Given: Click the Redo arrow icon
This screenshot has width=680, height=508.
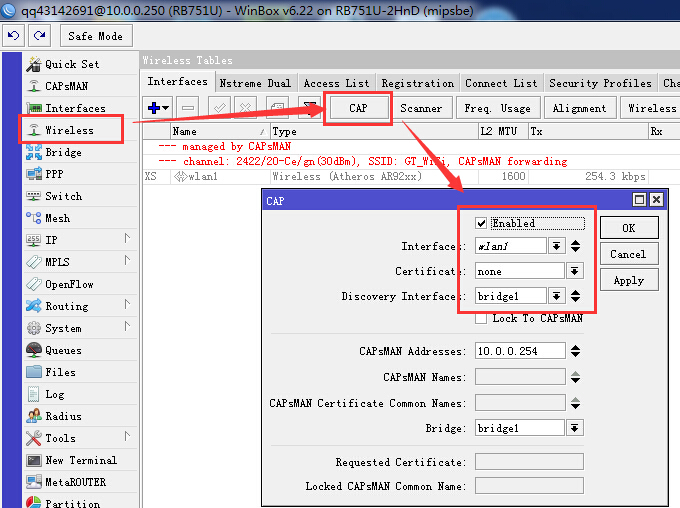Looking at the screenshot, I should 39,36.
